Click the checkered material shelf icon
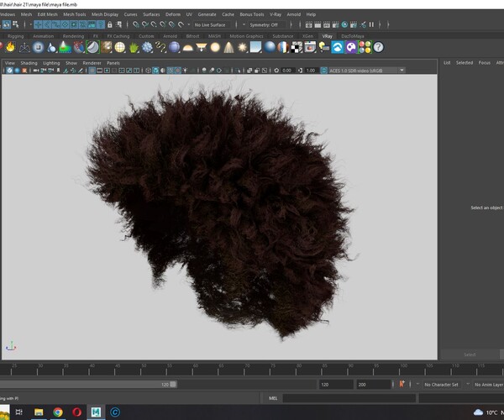The image size is (504, 420). (x=297, y=47)
